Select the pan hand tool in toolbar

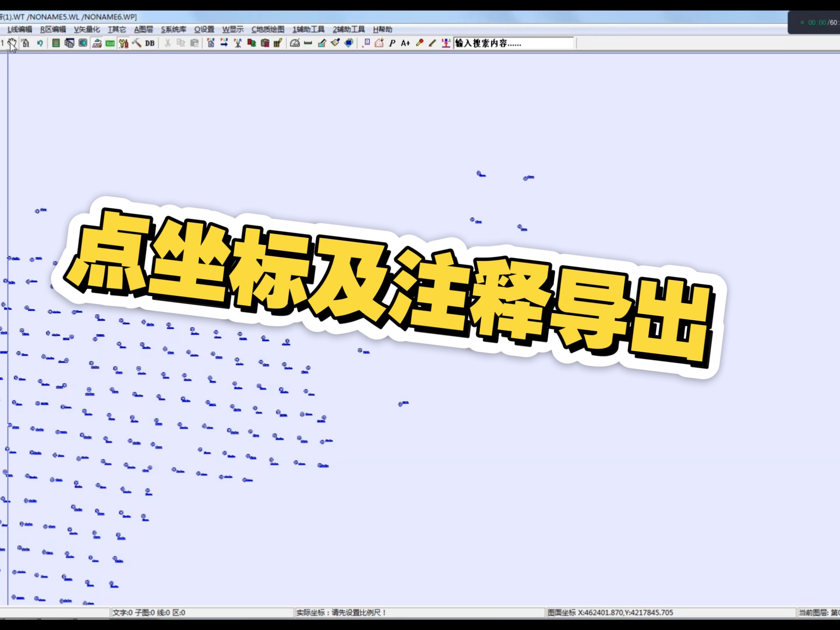click(x=13, y=43)
